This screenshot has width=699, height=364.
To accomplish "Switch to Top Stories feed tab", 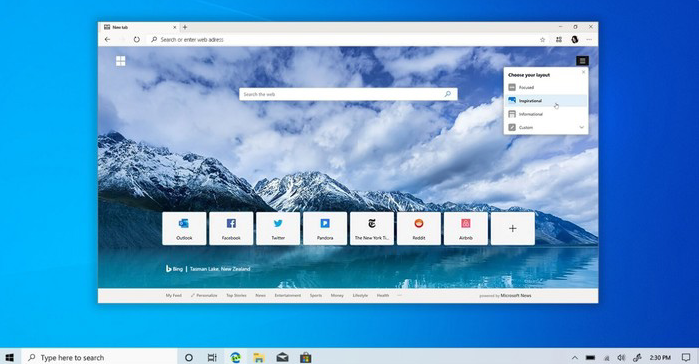I will [236, 295].
